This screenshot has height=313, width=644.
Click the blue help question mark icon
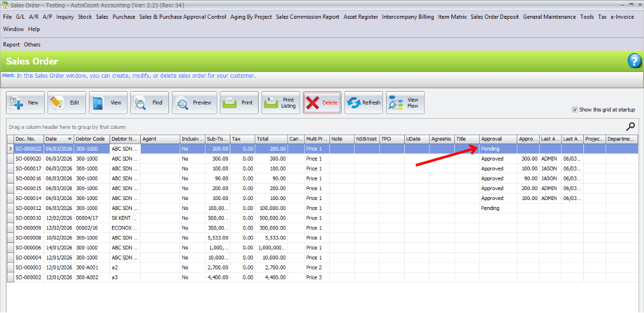(634, 61)
